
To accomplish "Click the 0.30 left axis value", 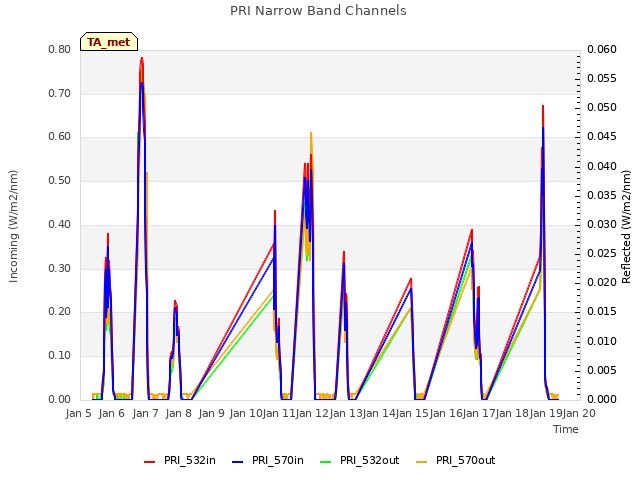I will 60,268.
